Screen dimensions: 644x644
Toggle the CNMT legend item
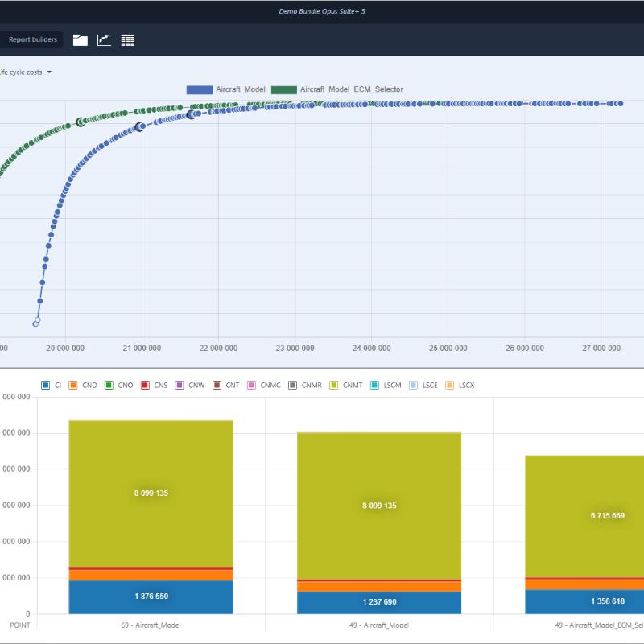coord(346,386)
